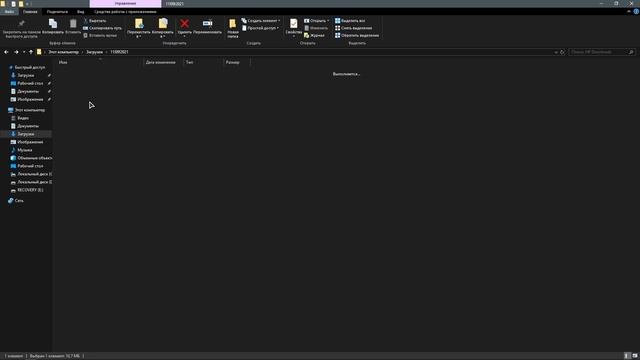The image size is (640, 360).
Task: Select Вырезать cut scissors command
Action: pos(95,20)
